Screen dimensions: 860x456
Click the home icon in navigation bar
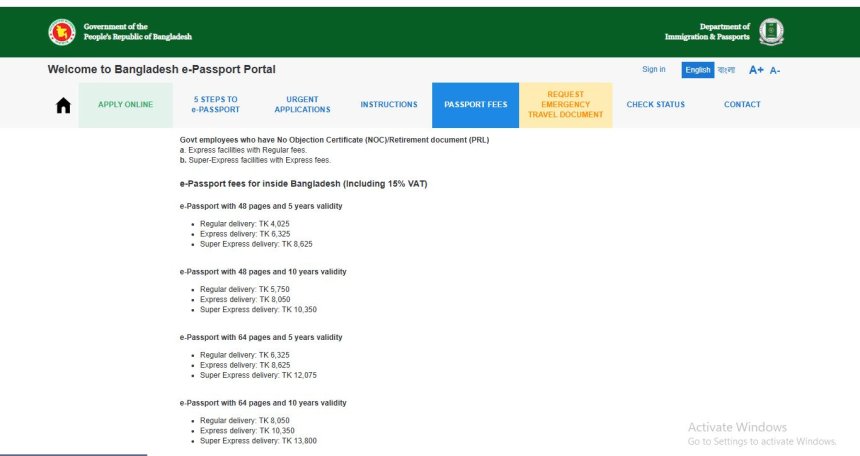(x=63, y=106)
